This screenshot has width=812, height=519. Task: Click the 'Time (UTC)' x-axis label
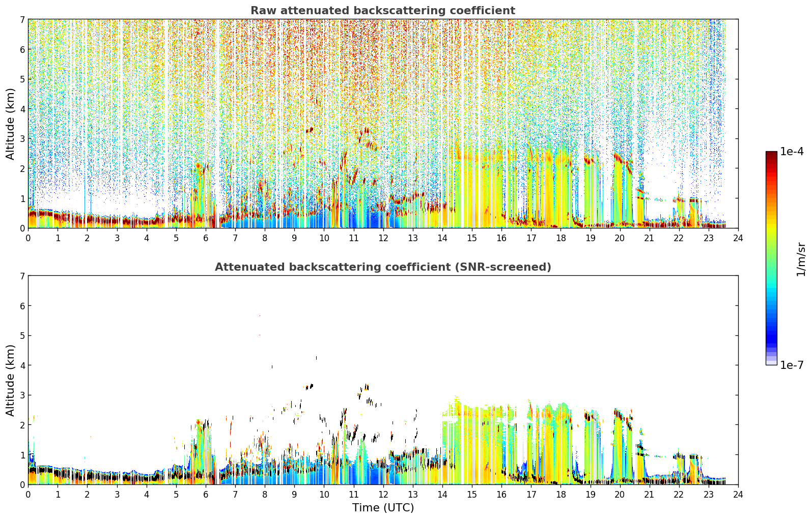point(383,508)
